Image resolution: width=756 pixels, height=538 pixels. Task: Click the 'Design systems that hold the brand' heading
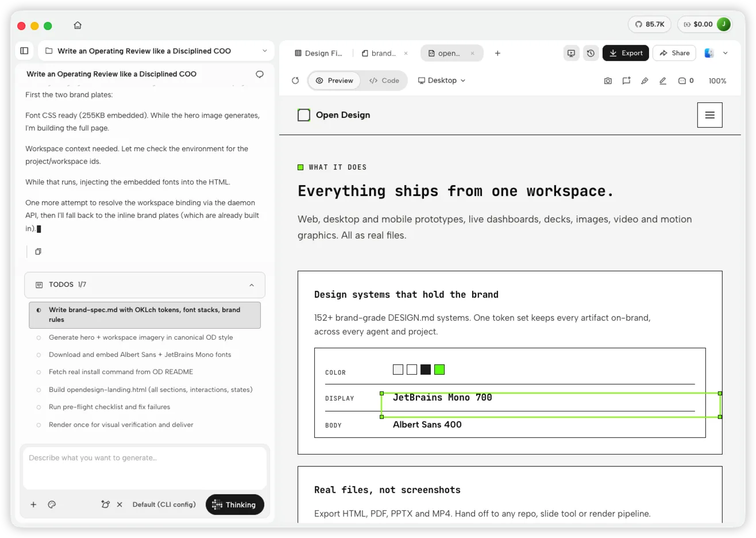tap(406, 294)
